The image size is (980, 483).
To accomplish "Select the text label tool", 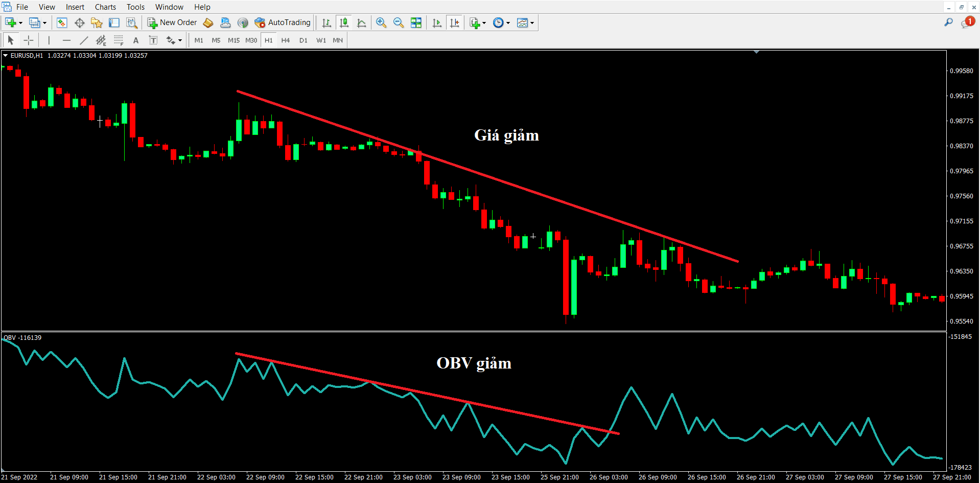I will point(153,40).
